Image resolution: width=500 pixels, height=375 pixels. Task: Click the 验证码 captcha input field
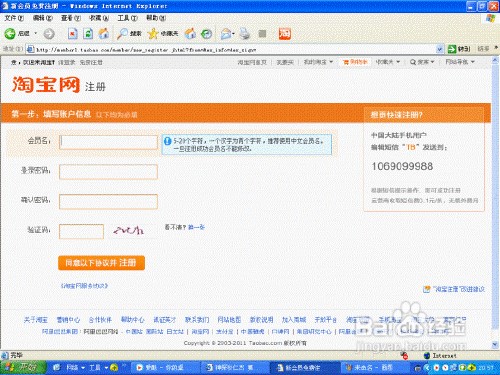coord(81,231)
